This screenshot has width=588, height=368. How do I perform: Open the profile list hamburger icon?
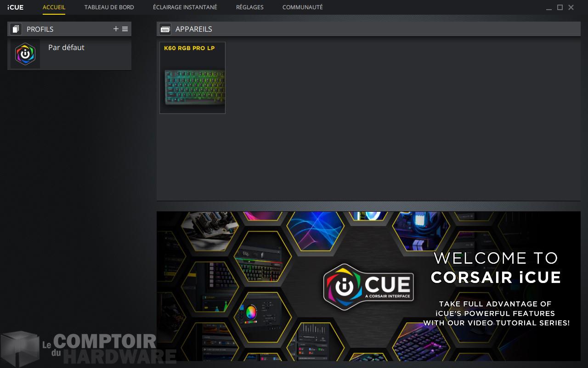pyautogui.click(x=124, y=28)
